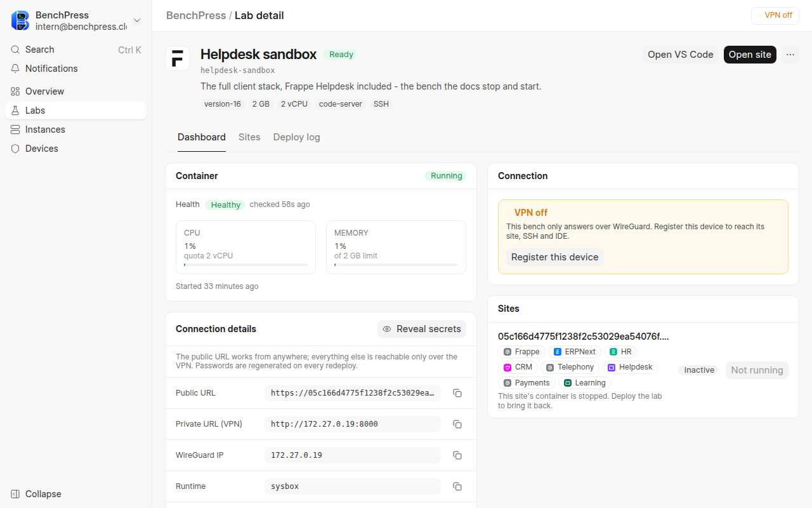
Task: Click the helpdesk-sandbox slug text
Action: click(x=238, y=70)
